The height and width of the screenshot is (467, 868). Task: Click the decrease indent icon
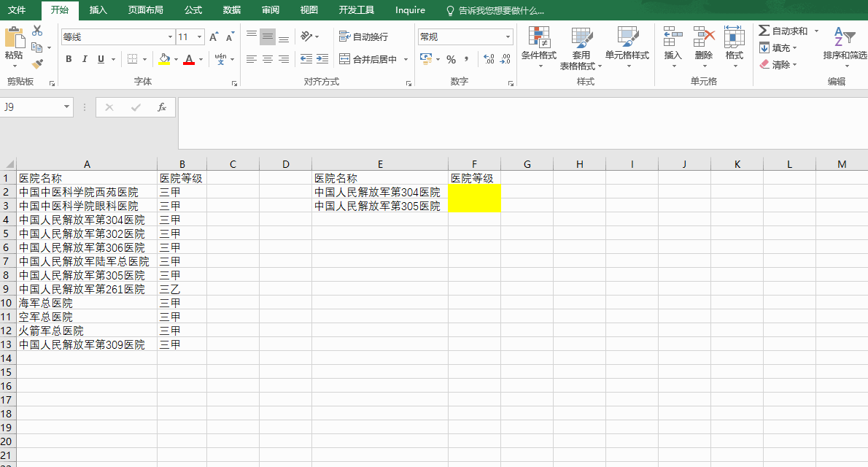[x=306, y=58]
